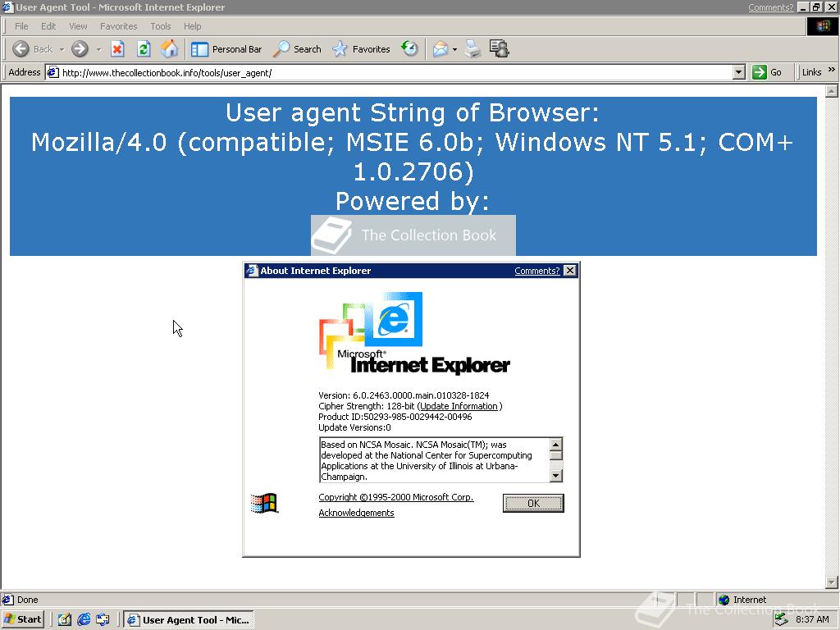Click the Links toolbar label
Screen dimensions: 840x630
811,72
